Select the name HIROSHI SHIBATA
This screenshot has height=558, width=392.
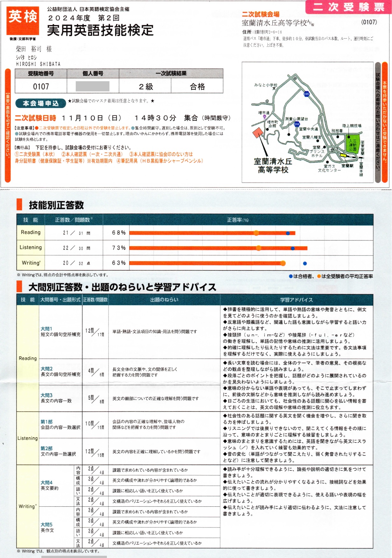38,64
